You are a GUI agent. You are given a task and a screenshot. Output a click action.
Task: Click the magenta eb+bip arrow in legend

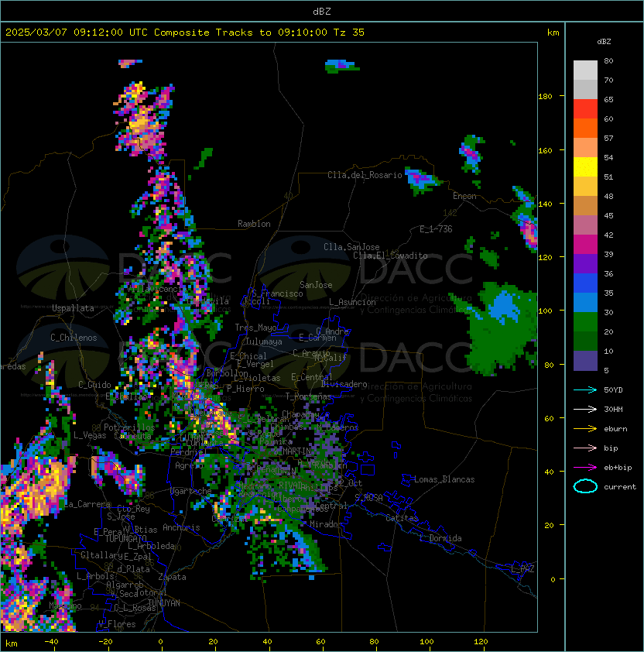click(x=585, y=468)
